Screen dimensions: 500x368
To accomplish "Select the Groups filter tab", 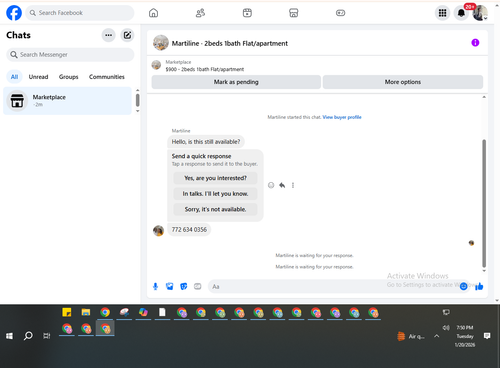I will point(68,77).
